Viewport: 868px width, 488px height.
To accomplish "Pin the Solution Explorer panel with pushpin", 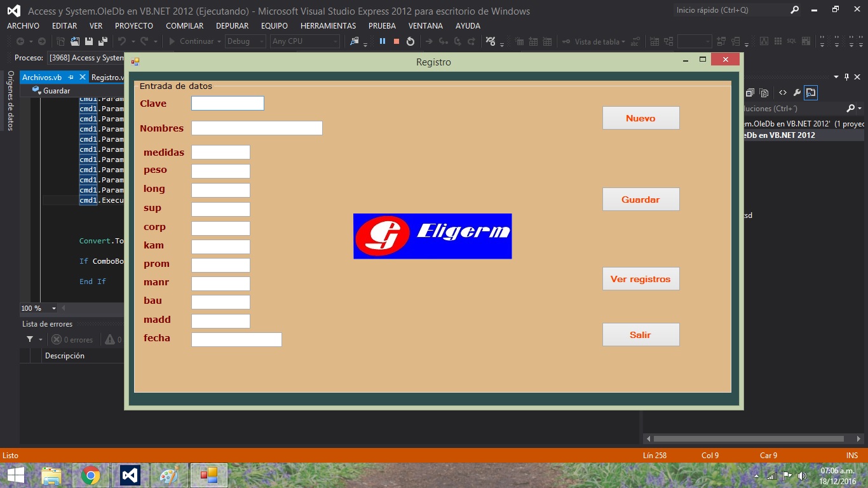I will click(x=847, y=77).
